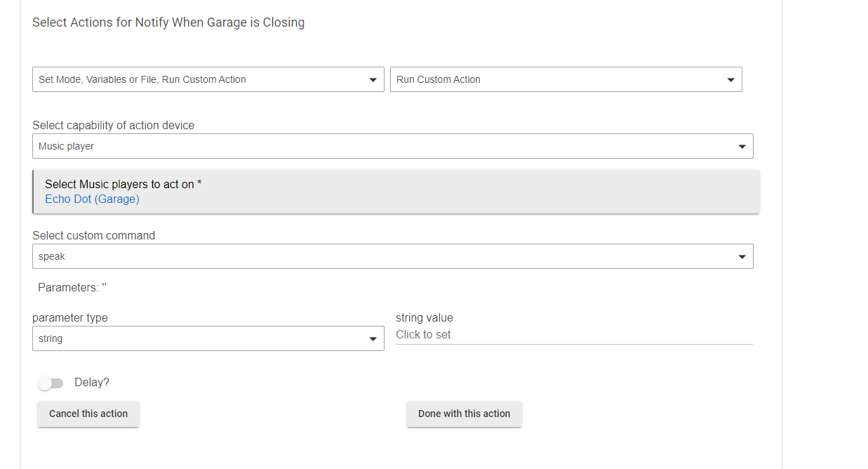
Task: Toggle the Delay? switch
Action: [51, 383]
